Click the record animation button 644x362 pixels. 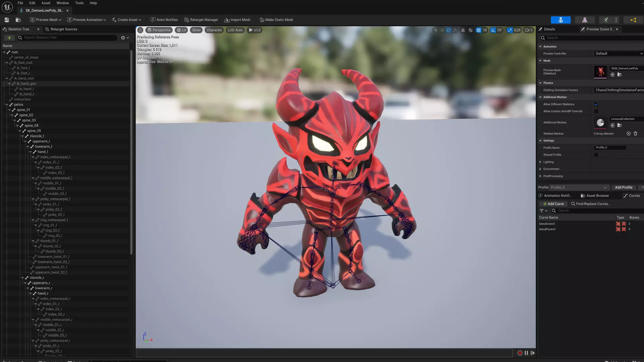point(520,353)
